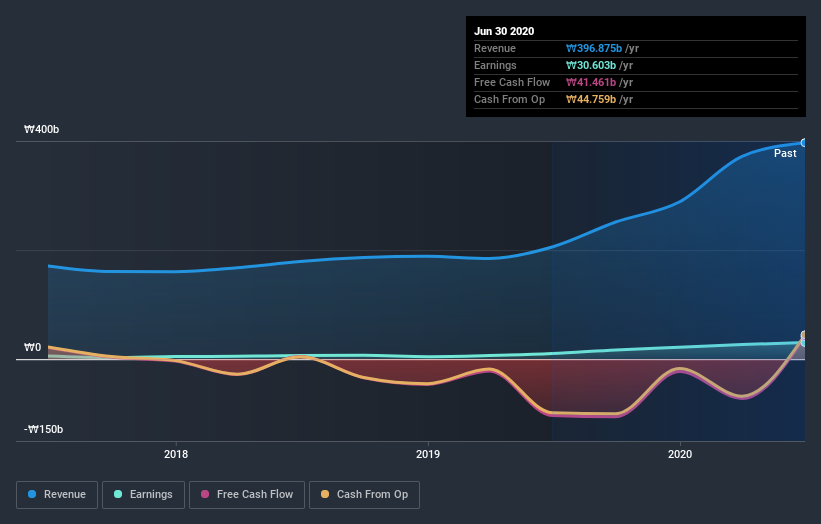Click the -₩150b y-axis label

point(43,430)
